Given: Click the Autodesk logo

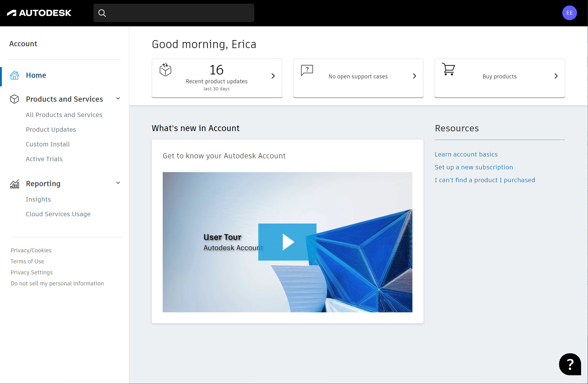Looking at the screenshot, I should click(x=39, y=13).
